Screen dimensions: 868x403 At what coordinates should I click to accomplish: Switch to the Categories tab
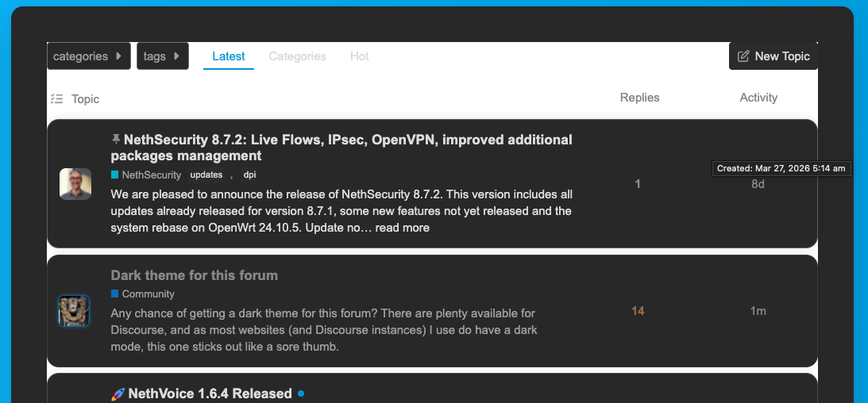point(298,56)
